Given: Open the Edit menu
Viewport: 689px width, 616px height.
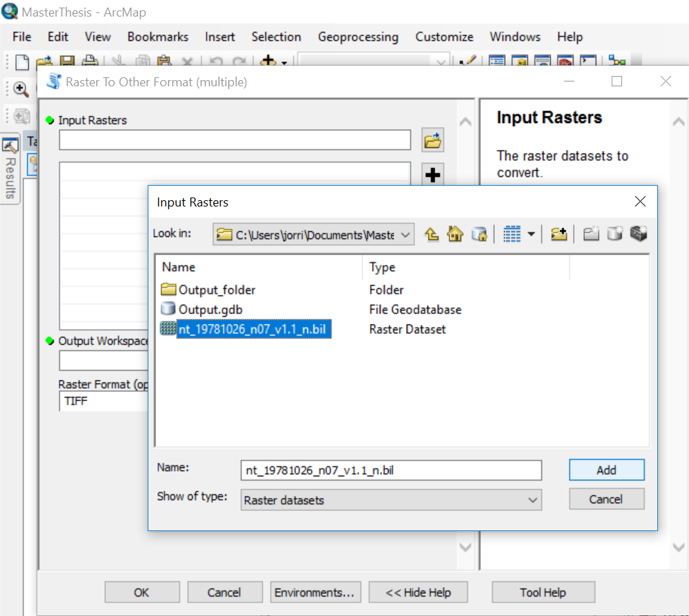Looking at the screenshot, I should click(x=58, y=37).
